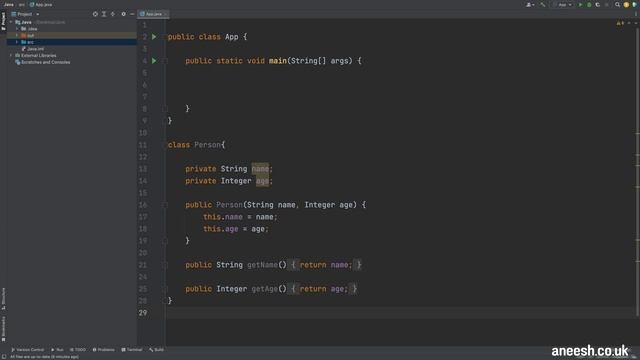Click Collapse All icon in Project panel
Image resolution: width=640 pixels, height=360 pixels.
(x=113, y=14)
